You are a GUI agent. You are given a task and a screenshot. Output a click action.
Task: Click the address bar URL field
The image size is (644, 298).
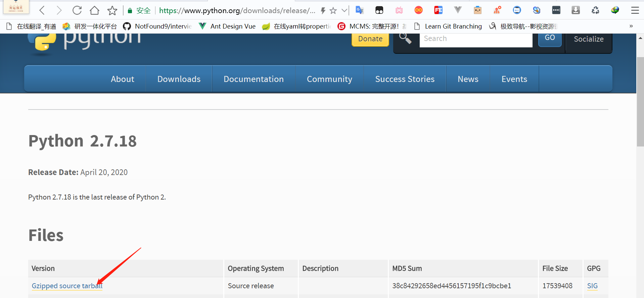click(237, 10)
